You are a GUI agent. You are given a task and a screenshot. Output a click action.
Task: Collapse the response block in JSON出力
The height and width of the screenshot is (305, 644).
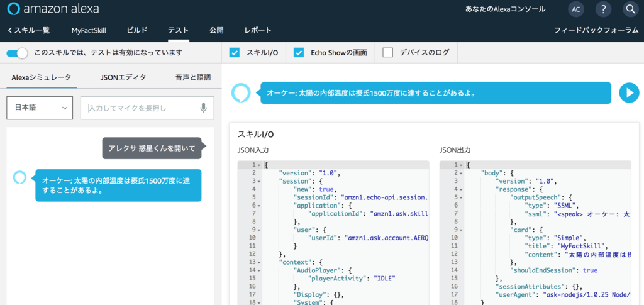tap(461, 189)
